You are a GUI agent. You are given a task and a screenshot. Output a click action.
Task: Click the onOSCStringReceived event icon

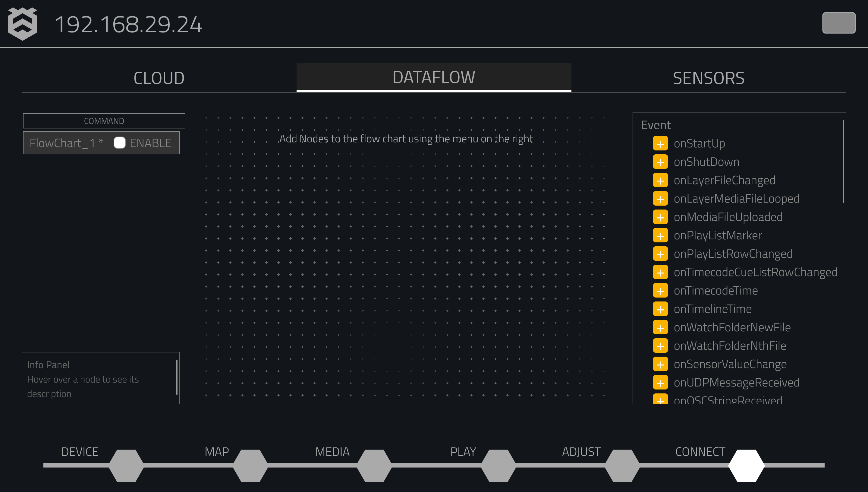[661, 399]
